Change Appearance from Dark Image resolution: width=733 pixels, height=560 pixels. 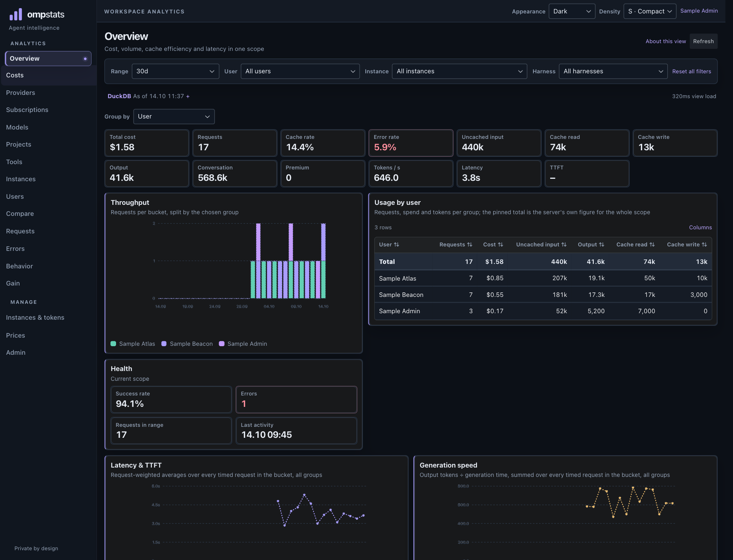[x=572, y=11]
